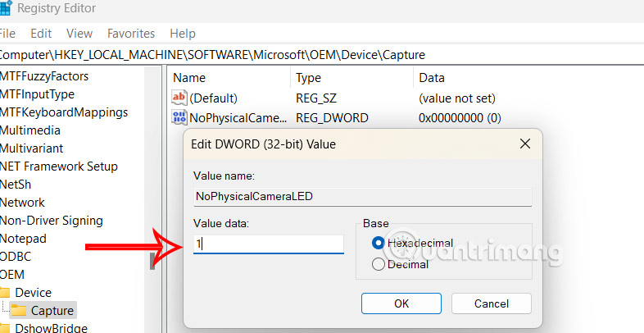Click the Registry Editor app icon
Screen dimensions: 644x333
click(x=6, y=8)
